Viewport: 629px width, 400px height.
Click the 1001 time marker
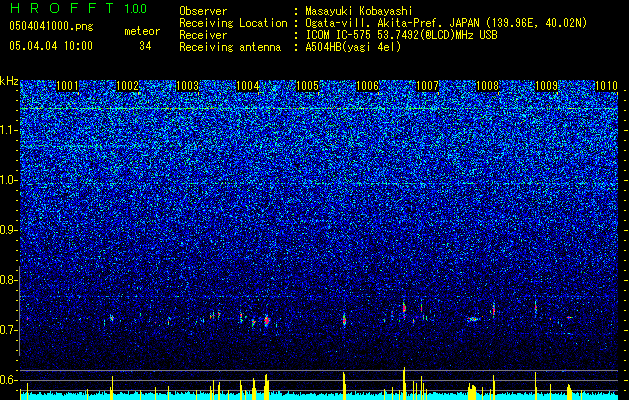tap(67, 86)
